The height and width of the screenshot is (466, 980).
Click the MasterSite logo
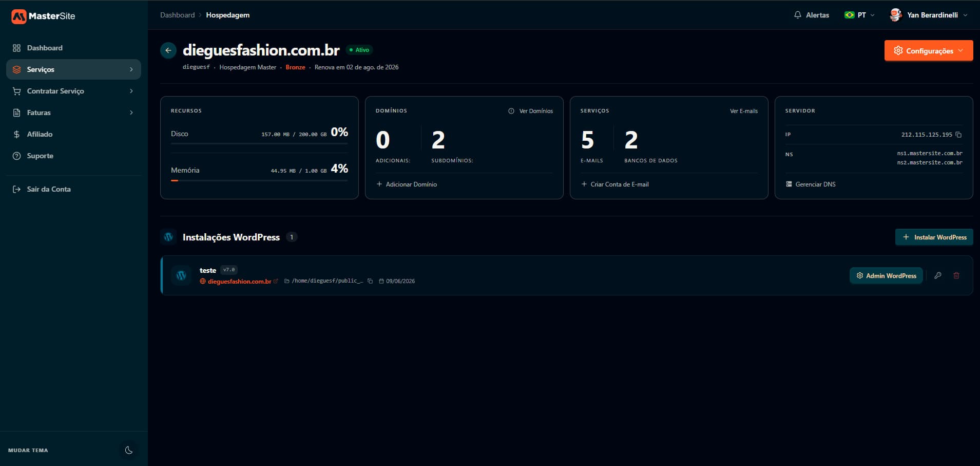(x=43, y=16)
